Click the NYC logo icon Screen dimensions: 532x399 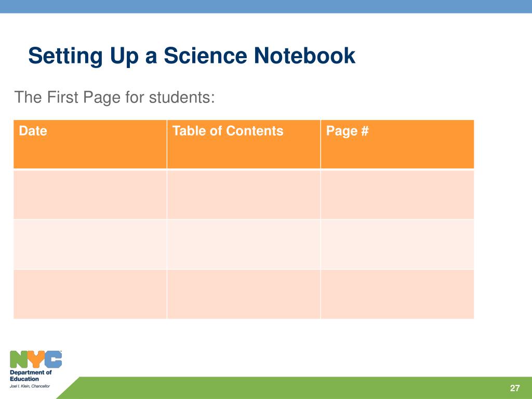(x=36, y=359)
